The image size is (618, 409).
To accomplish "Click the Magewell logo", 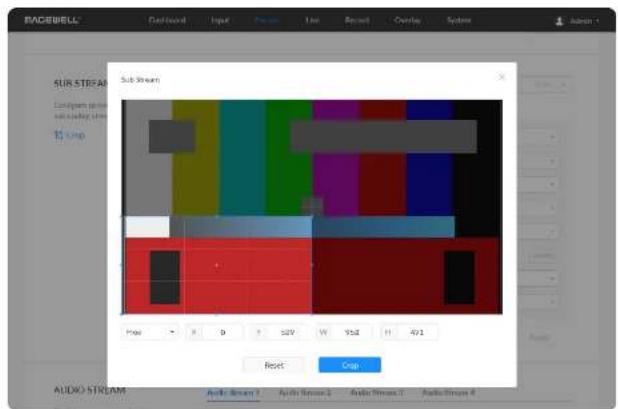I will (x=52, y=20).
